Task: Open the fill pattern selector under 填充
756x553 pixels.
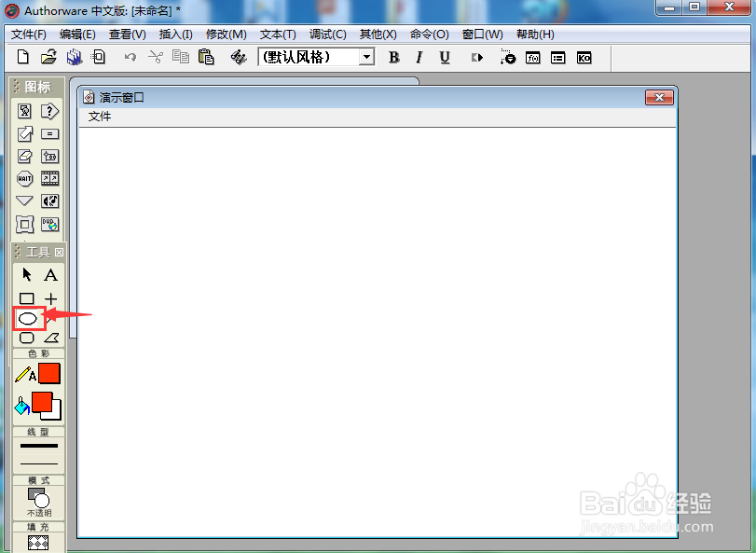Action: pos(38,543)
